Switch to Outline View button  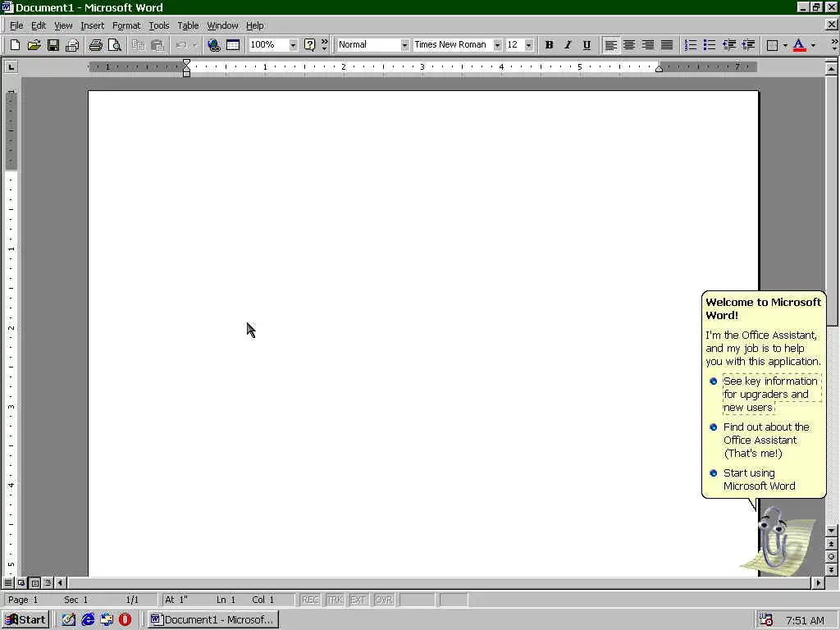pyautogui.click(x=48, y=582)
